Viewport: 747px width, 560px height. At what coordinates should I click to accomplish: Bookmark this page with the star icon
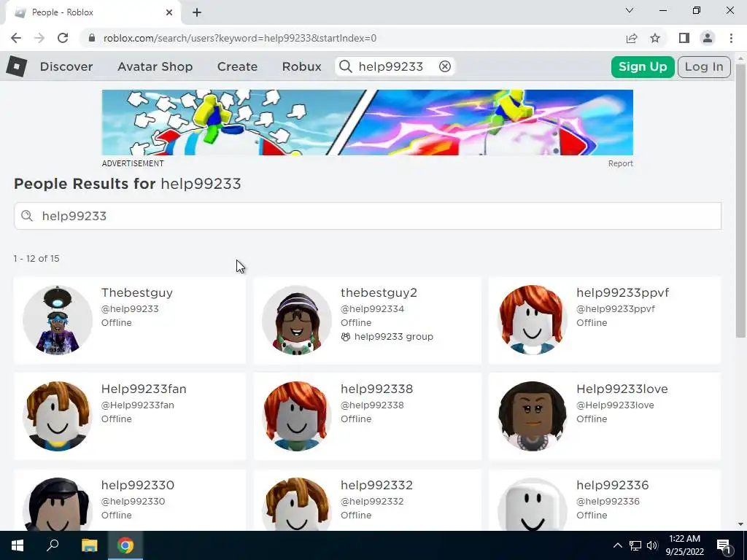click(x=655, y=38)
